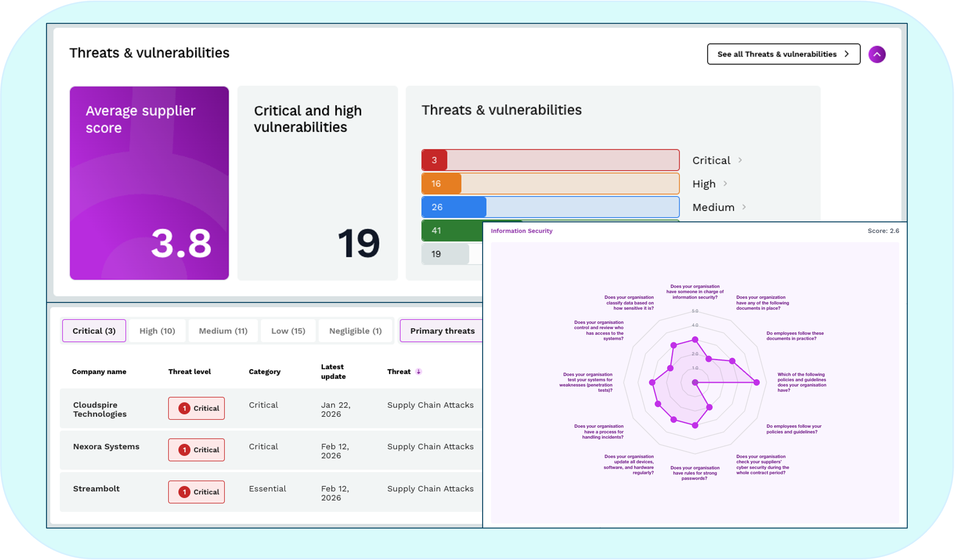Click radar data point at chart center

point(695,382)
